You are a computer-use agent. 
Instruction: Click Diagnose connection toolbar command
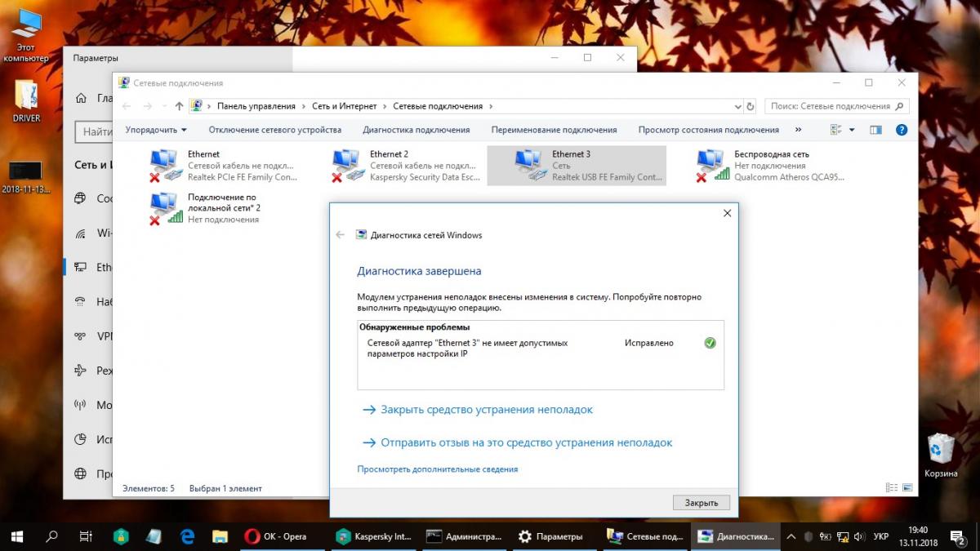coord(416,130)
